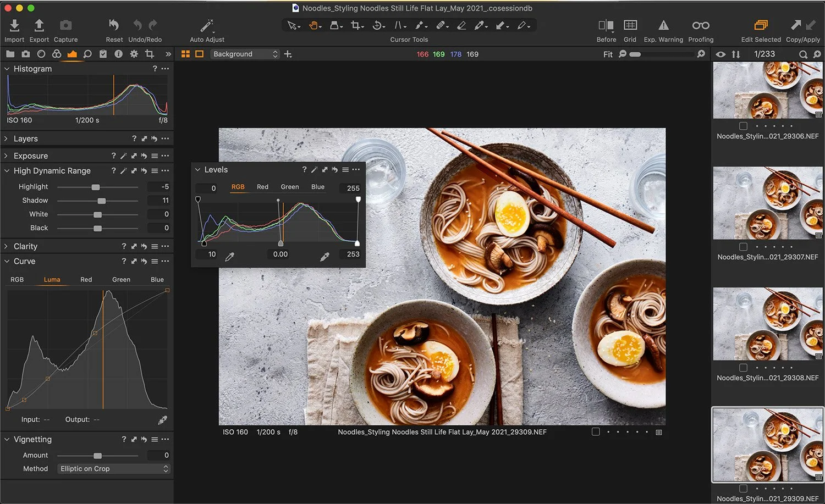
Task: Click the Reset button
Action: [114, 25]
